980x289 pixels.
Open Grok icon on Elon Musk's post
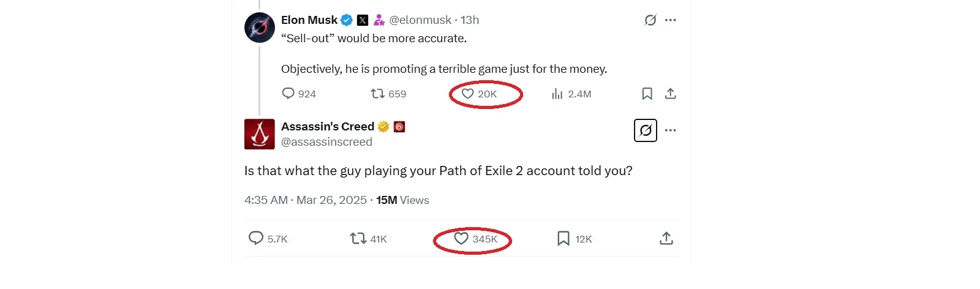[x=650, y=20]
